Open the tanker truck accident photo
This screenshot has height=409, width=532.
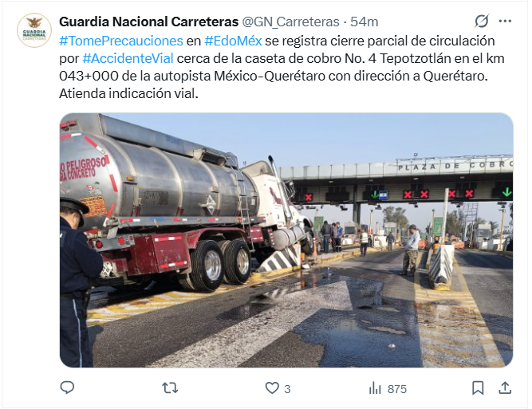[x=286, y=240]
